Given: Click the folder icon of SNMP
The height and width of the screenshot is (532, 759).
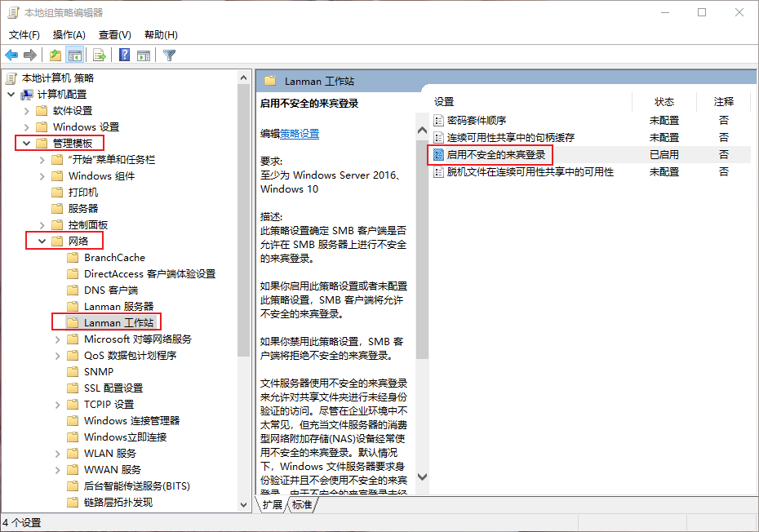Looking at the screenshot, I should coord(73,372).
